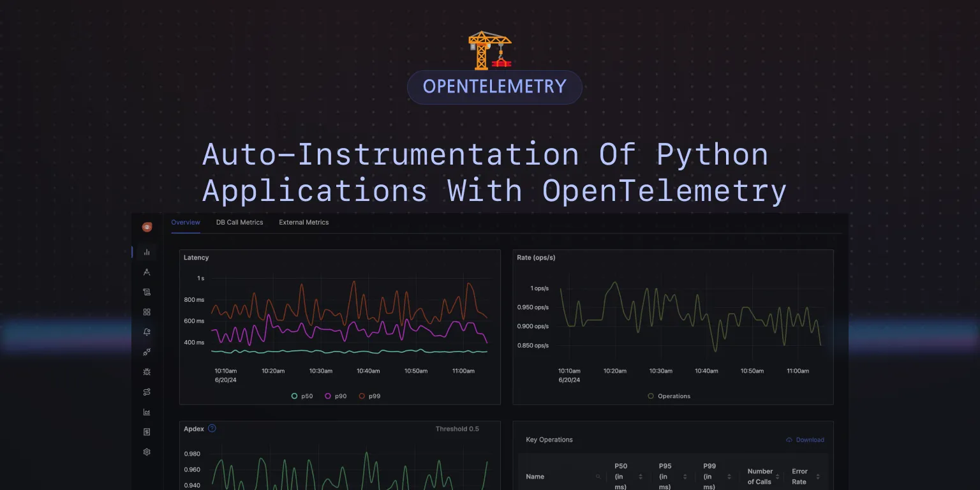Click the 0.980 Apdex axis label
This screenshot has width=980, height=490.
pos(192,454)
